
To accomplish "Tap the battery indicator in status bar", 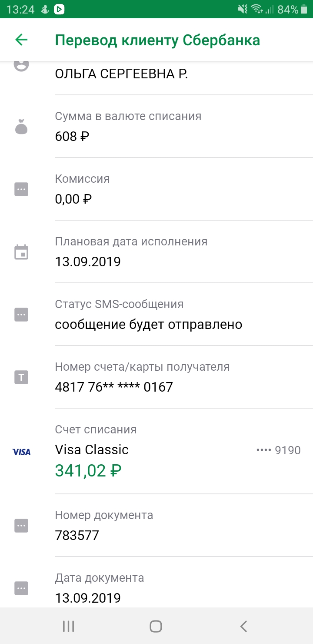I will coord(306,9).
